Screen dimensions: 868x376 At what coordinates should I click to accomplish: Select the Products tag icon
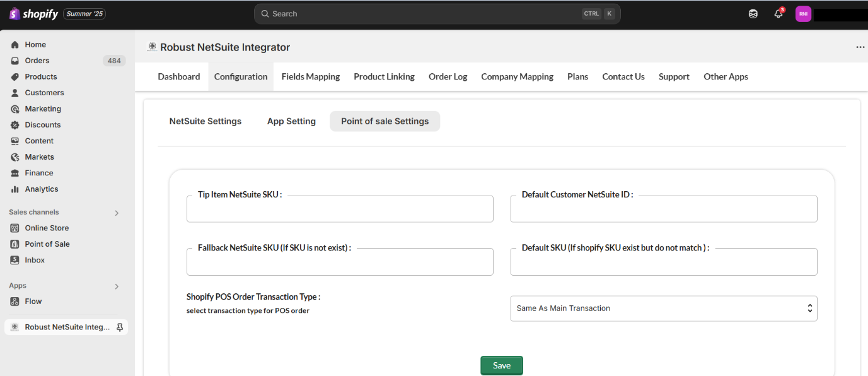pyautogui.click(x=15, y=77)
